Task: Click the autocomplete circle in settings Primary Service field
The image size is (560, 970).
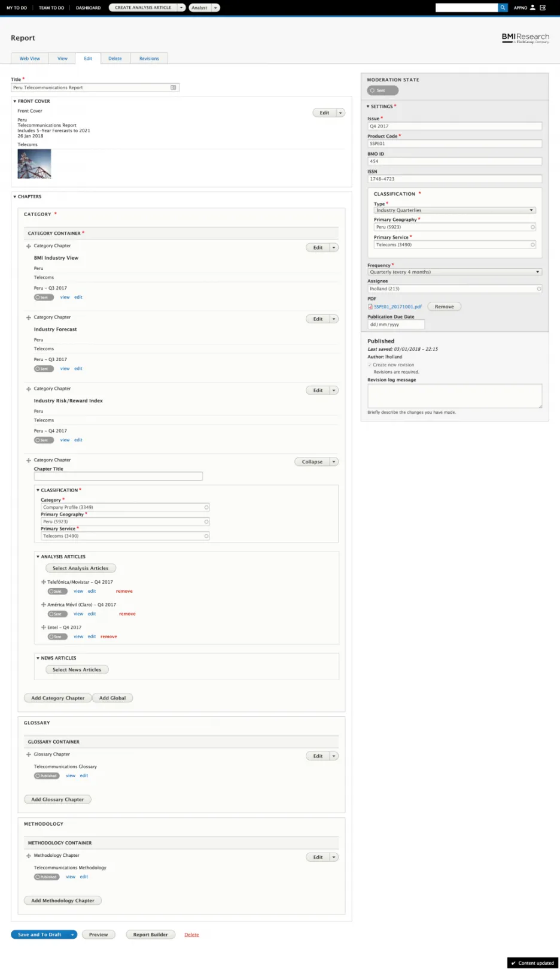Action: coord(532,244)
